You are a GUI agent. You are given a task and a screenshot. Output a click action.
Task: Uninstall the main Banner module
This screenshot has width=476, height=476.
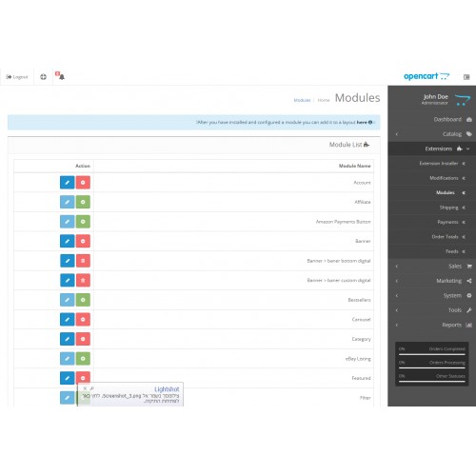pyautogui.click(x=83, y=241)
